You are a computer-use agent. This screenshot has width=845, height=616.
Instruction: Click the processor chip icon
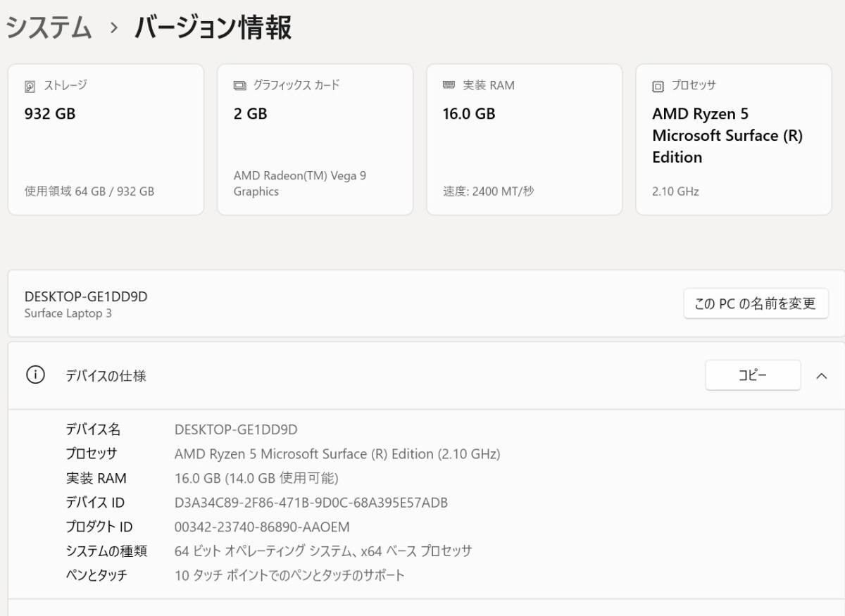pyautogui.click(x=658, y=87)
